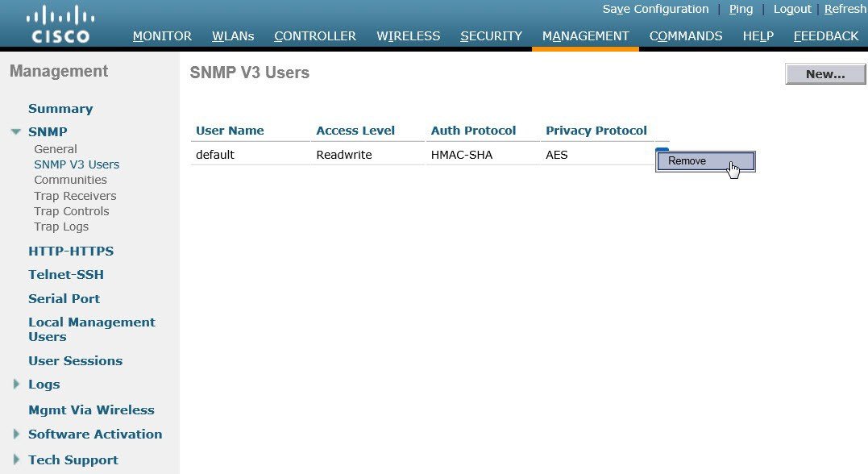Select Communities in the SNMP submenu

pyautogui.click(x=70, y=180)
